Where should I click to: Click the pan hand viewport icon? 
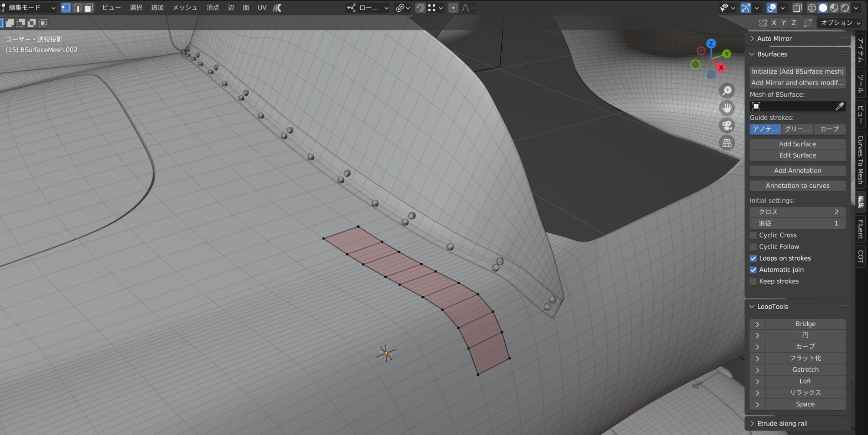tap(727, 108)
